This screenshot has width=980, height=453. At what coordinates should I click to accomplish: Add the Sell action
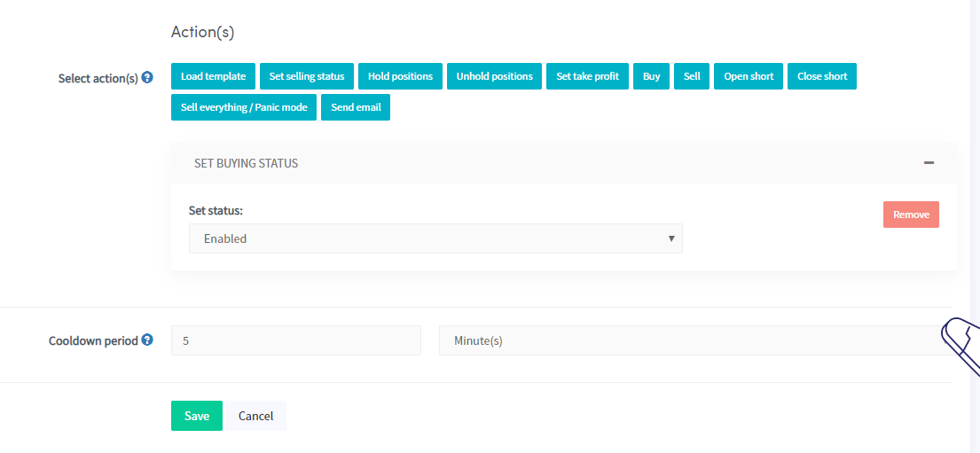pos(692,76)
